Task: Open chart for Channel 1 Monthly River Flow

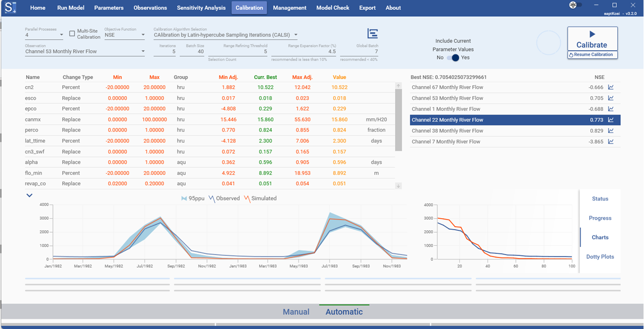Action: click(x=610, y=109)
